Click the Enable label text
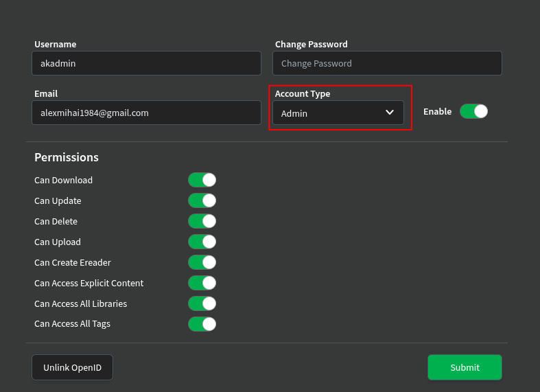Image resolution: width=540 pixels, height=392 pixels. click(437, 112)
